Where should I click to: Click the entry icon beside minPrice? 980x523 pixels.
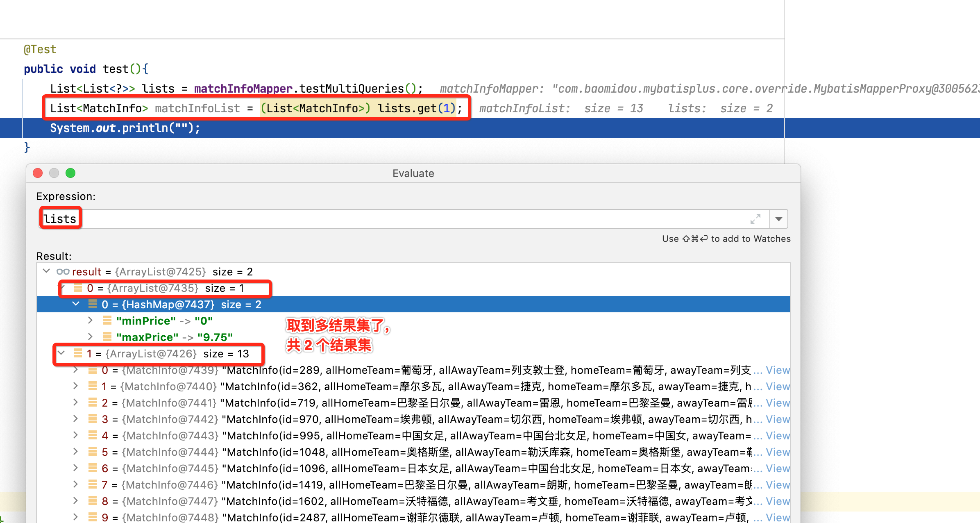pyautogui.click(x=107, y=321)
